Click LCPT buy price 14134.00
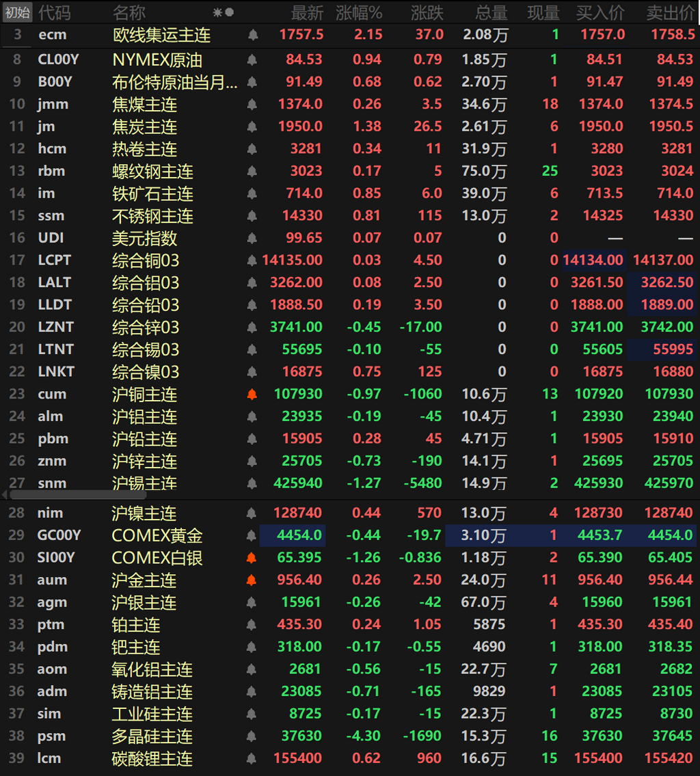Viewport: 700px width, 776px height. [x=593, y=260]
